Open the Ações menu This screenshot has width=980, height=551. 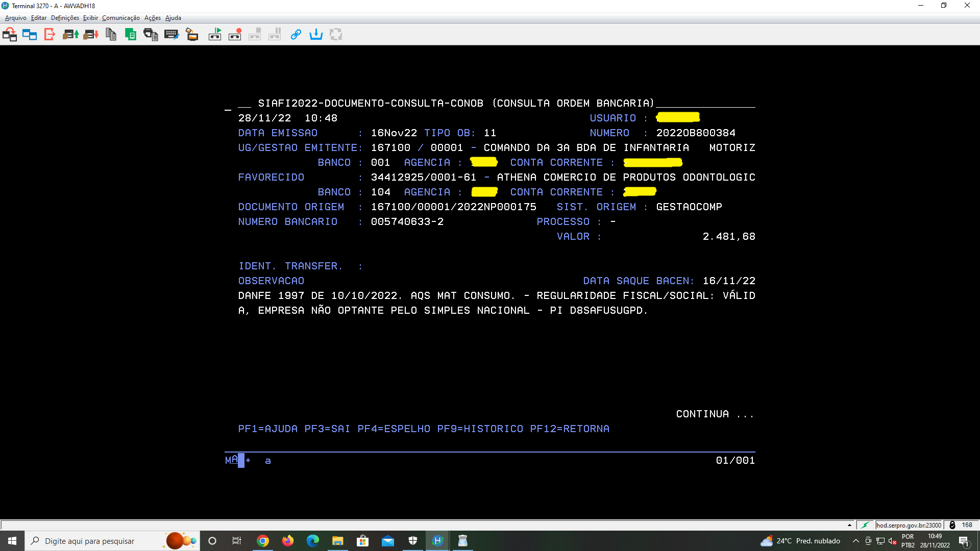[x=152, y=18]
